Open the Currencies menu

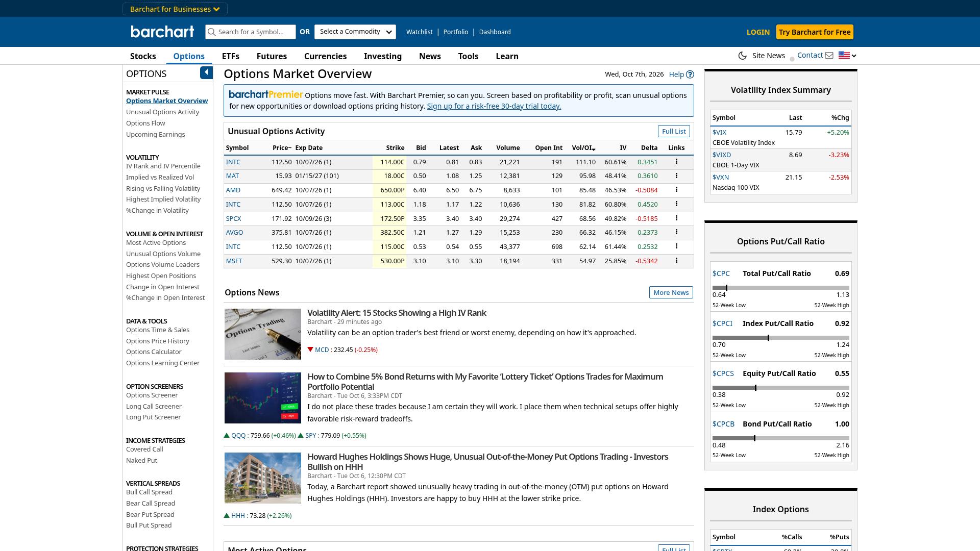click(325, 56)
